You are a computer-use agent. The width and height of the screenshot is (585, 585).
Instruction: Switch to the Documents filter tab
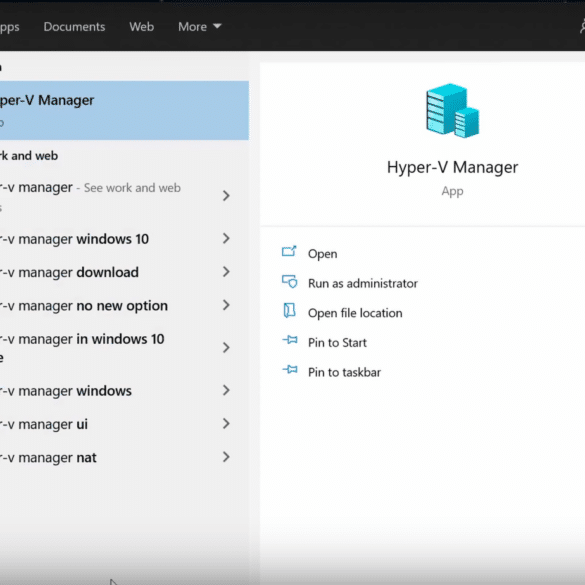coord(74,27)
